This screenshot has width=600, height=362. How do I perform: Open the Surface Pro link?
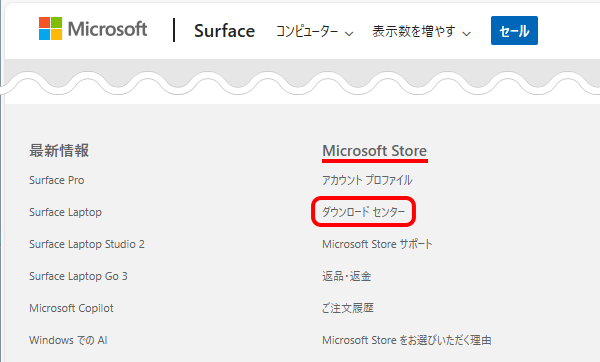pos(57,180)
